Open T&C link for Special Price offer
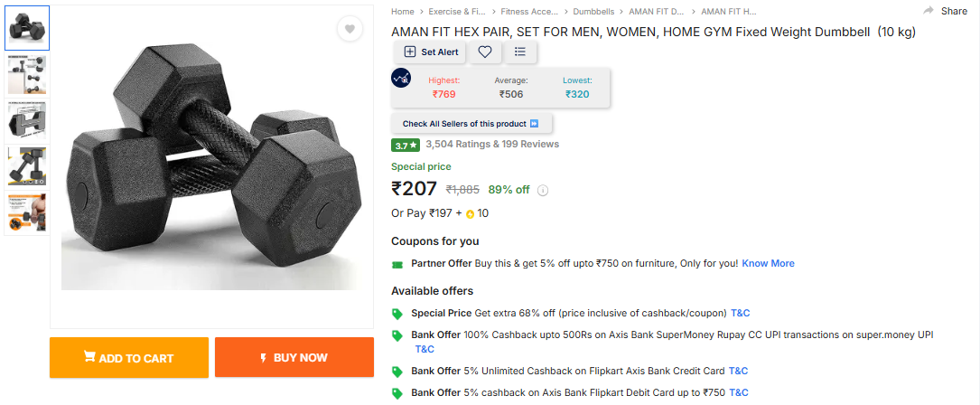The width and height of the screenshot is (980, 405). coord(740,314)
